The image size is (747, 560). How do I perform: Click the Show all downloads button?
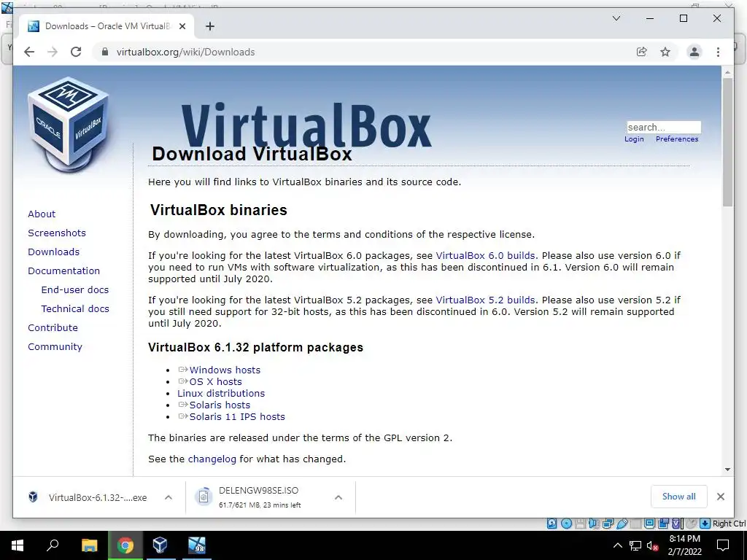point(679,497)
